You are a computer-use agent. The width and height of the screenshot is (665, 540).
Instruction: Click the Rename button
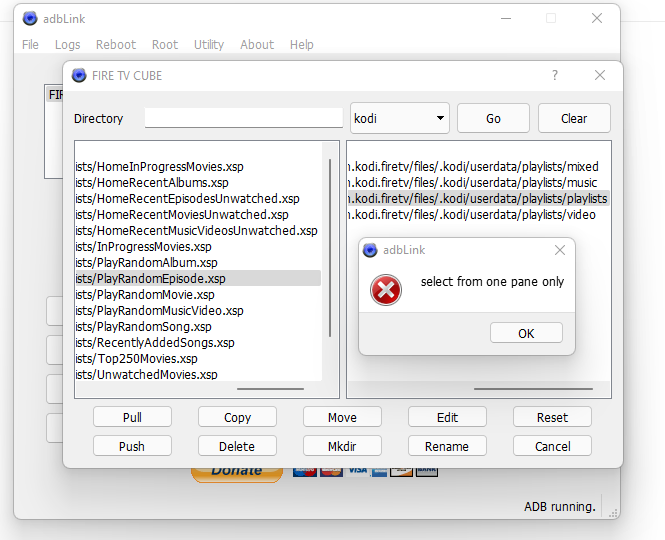coord(447,446)
